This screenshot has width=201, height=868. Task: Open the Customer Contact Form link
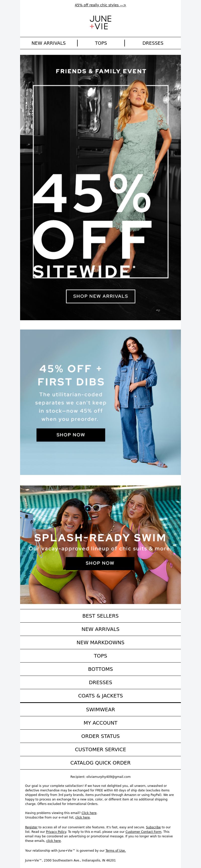143,832
